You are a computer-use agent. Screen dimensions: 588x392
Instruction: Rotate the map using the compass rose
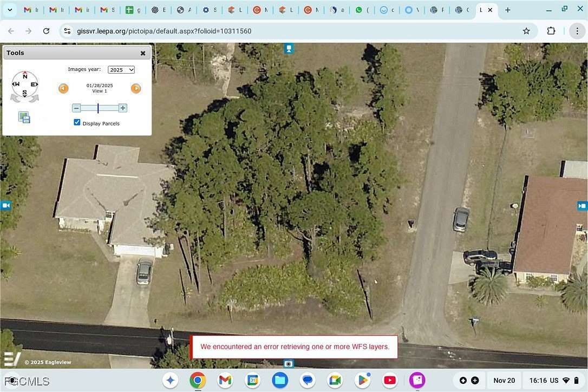(25, 84)
